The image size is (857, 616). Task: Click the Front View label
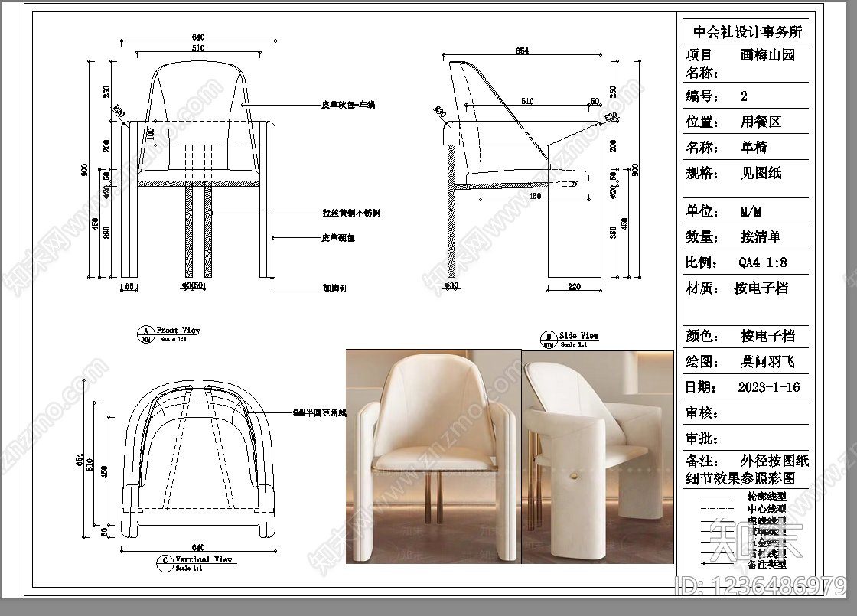point(178,330)
